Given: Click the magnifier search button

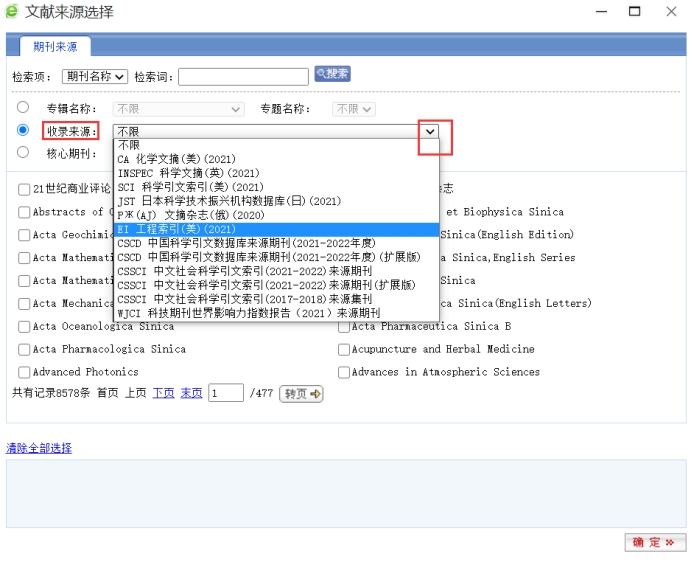Looking at the screenshot, I should tap(333, 74).
